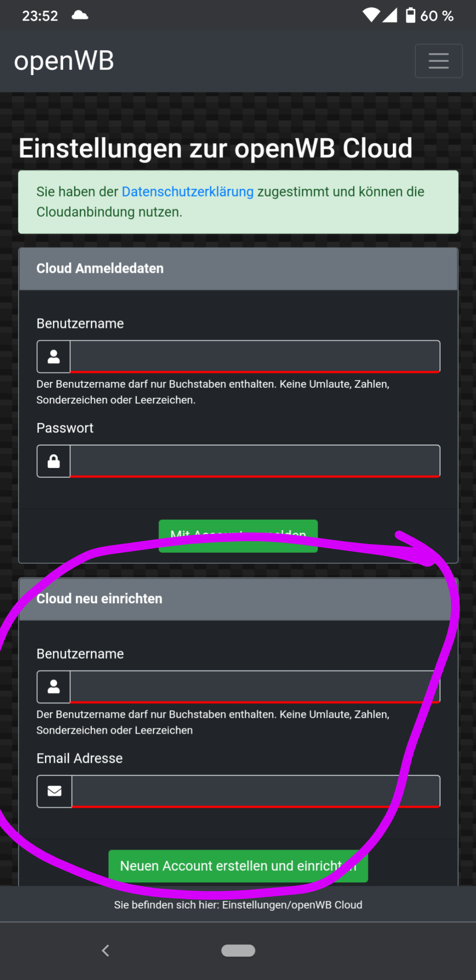Click the lock icon beside Passwort field

[x=54, y=461]
